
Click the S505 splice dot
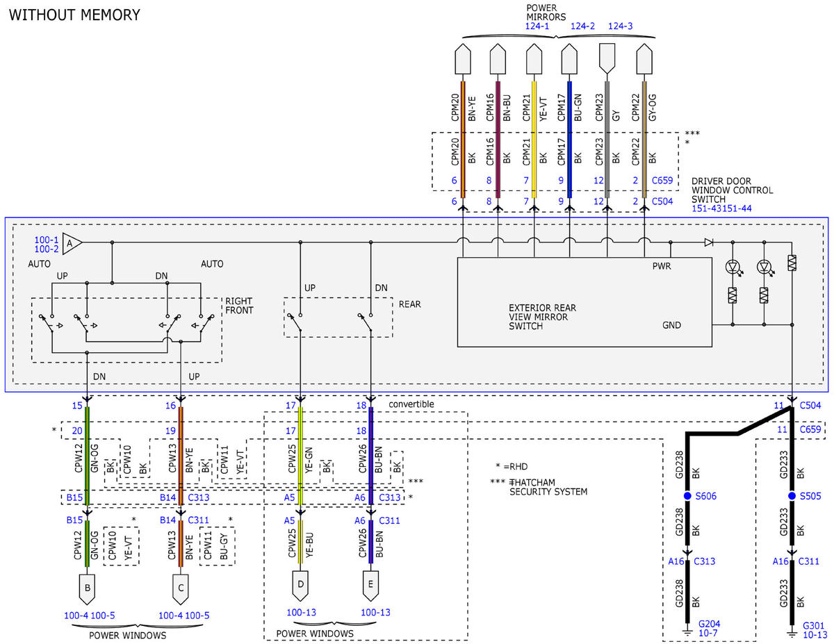coord(792,496)
